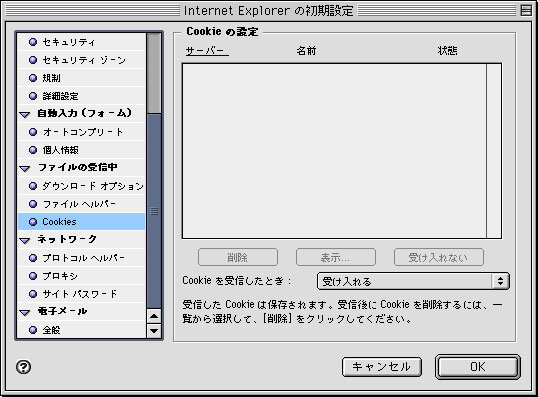Click bullet icon next to プロキシ
Viewport: 538px width, 397px height.
pyautogui.click(x=33, y=276)
